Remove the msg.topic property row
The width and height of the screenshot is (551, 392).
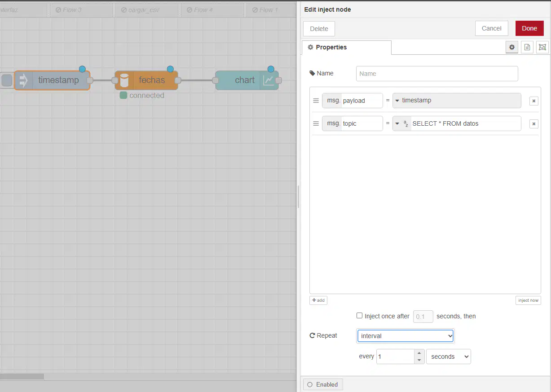[533, 124]
